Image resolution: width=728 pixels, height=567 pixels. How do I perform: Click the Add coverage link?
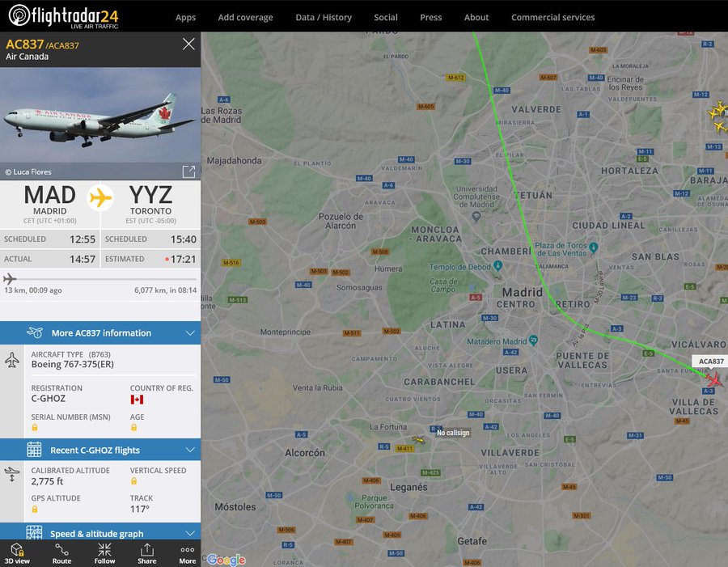(245, 17)
